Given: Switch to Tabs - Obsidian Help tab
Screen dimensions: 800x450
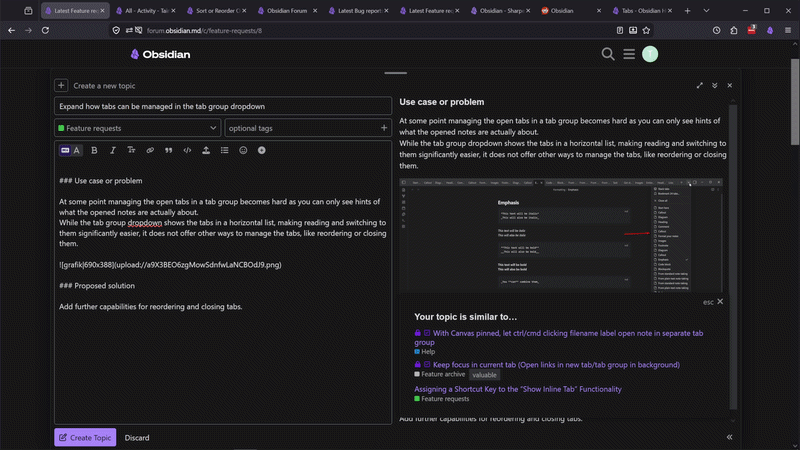Looking at the screenshot, I should (x=643, y=10).
